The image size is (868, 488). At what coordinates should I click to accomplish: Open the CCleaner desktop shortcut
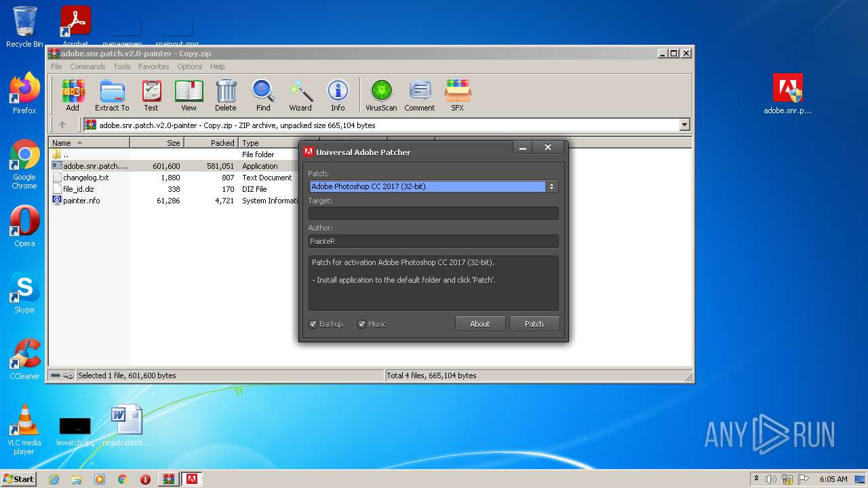point(24,359)
